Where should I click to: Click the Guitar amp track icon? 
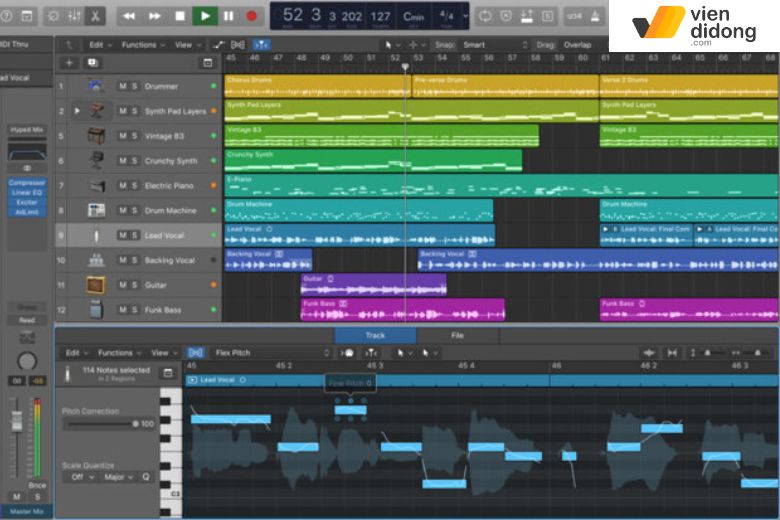[96, 285]
